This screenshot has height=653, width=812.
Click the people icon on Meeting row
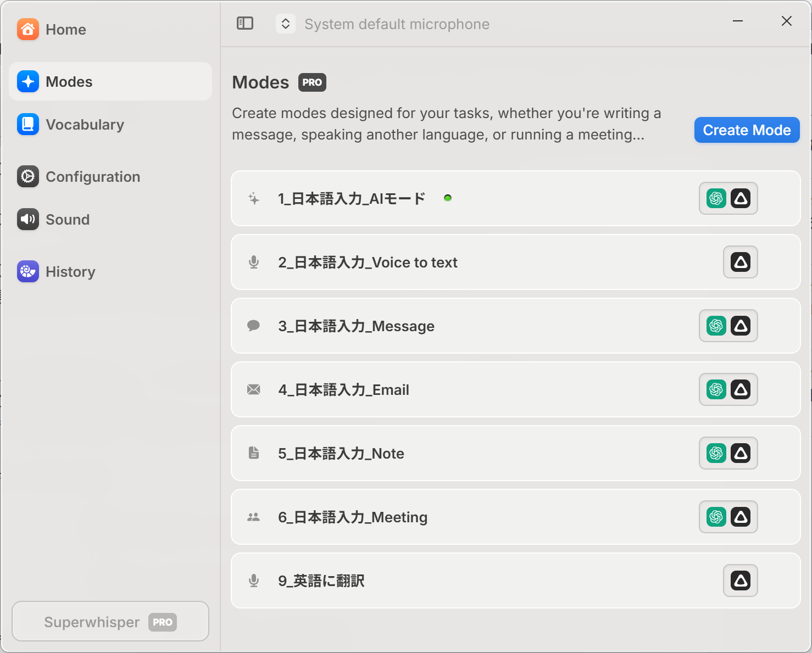pos(254,517)
